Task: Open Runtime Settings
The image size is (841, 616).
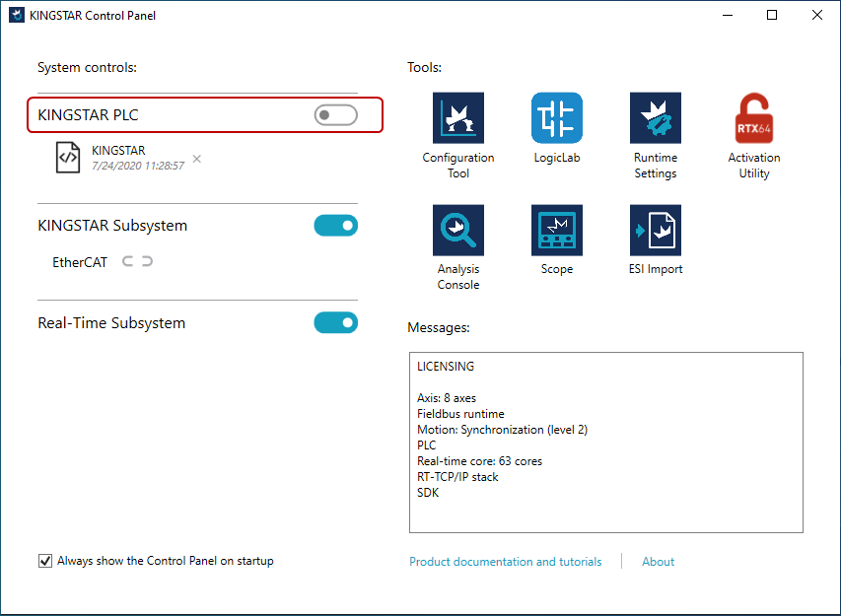Action: click(656, 119)
